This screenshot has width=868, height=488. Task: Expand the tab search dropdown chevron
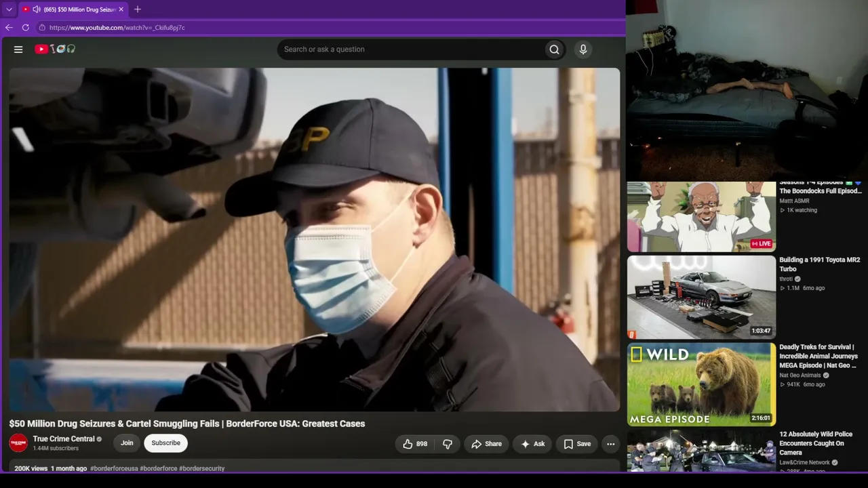(x=9, y=9)
